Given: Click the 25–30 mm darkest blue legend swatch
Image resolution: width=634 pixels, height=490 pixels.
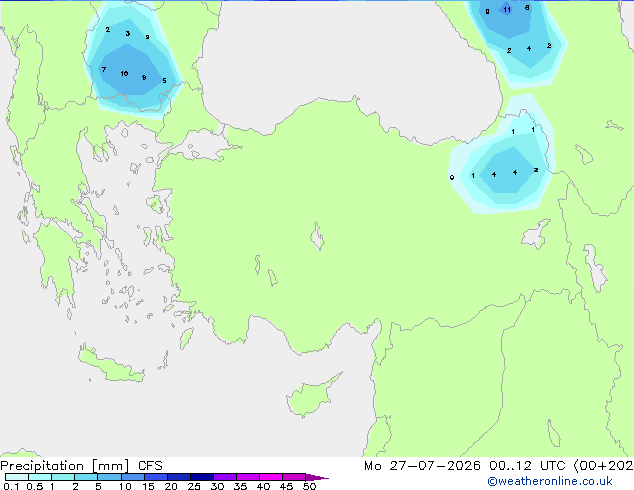Looking at the screenshot, I should click(202, 477).
